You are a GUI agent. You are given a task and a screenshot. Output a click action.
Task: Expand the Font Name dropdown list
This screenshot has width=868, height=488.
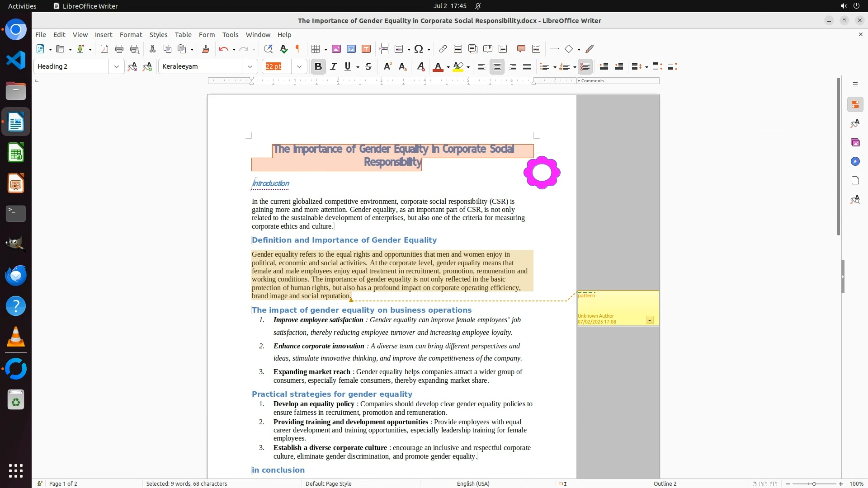tap(250, 66)
